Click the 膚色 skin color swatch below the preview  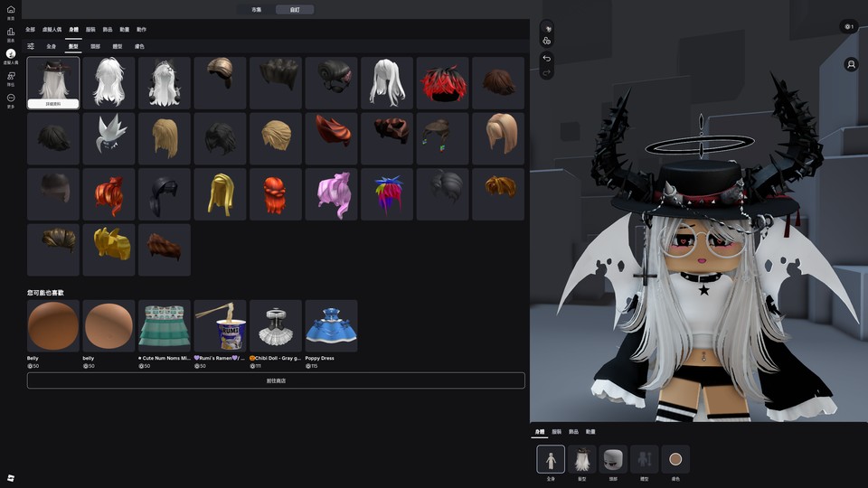pos(675,459)
